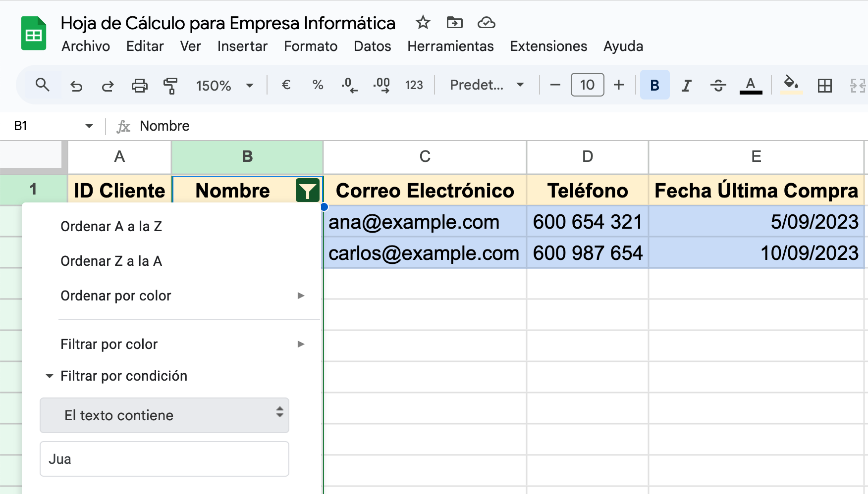Format as currency with euro button
868x494 pixels.
click(x=286, y=85)
